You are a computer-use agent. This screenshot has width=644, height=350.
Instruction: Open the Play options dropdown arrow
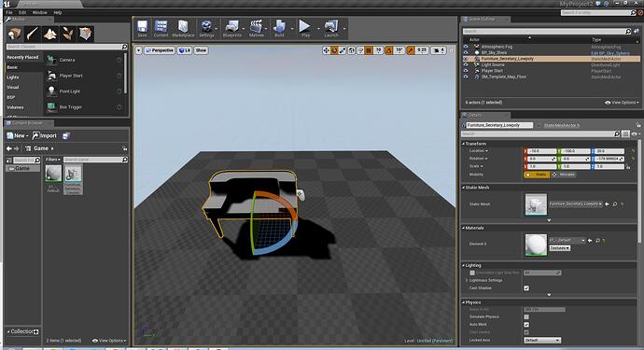[x=318, y=29]
